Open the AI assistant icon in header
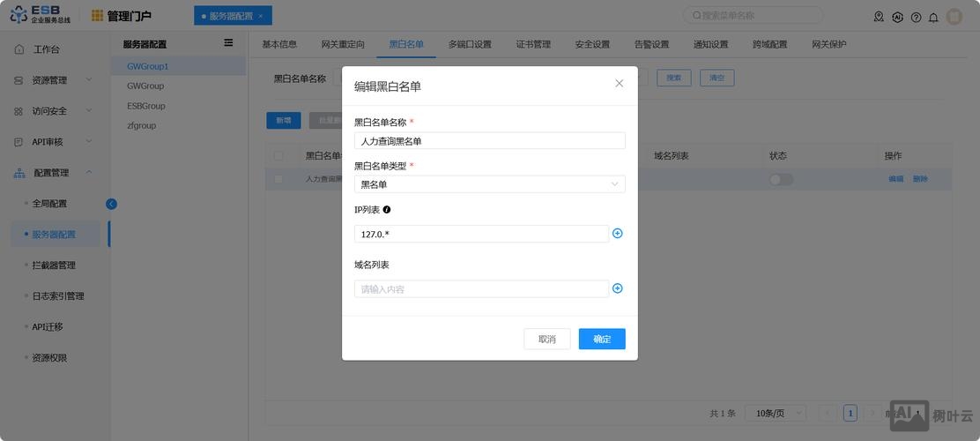980x441 pixels. click(x=897, y=17)
